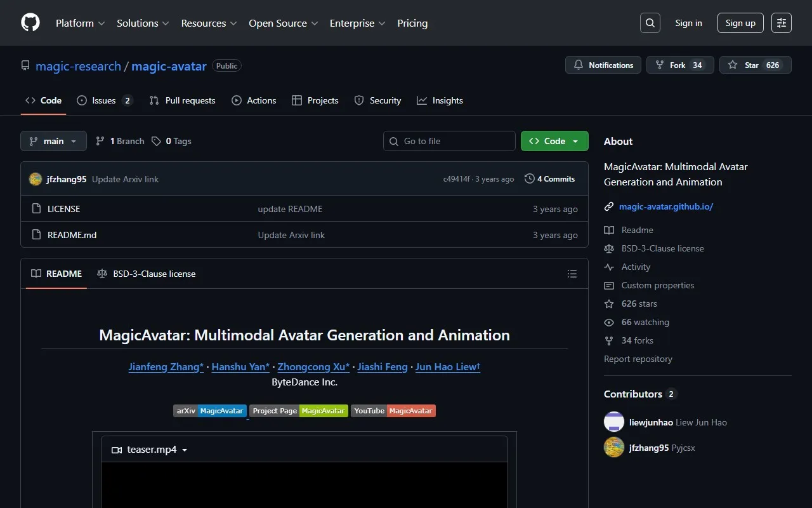Open the top-right appearance settings icon
The image size is (812, 508).
(x=782, y=23)
